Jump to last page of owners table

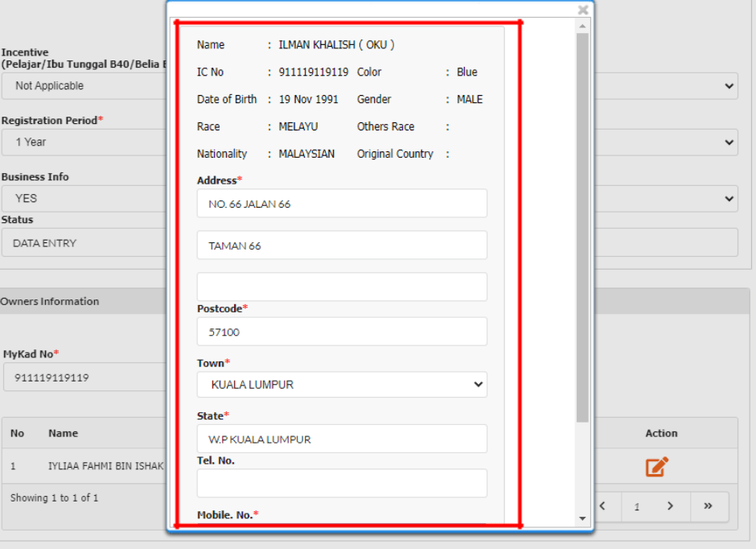[x=708, y=506]
